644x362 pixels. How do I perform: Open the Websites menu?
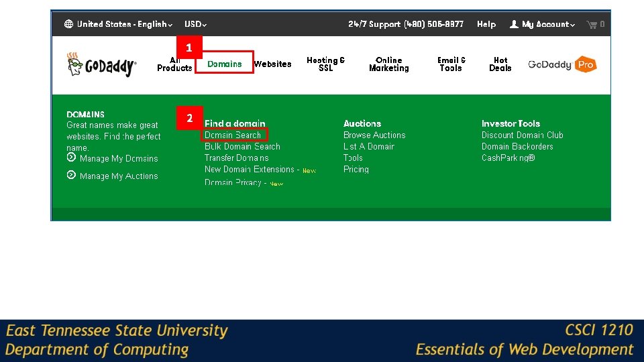point(273,64)
